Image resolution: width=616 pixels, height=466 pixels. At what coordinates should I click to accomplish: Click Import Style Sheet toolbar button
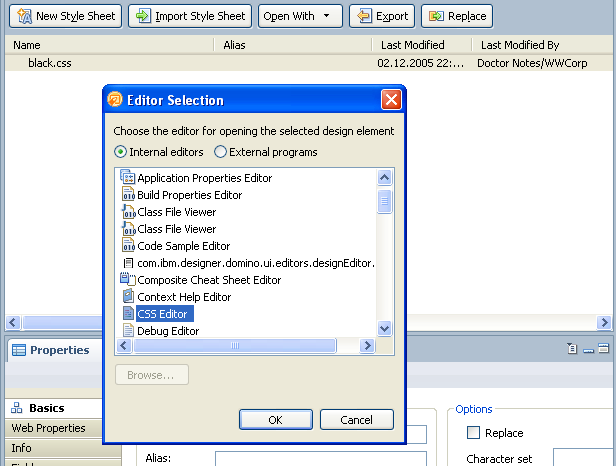click(x=190, y=16)
